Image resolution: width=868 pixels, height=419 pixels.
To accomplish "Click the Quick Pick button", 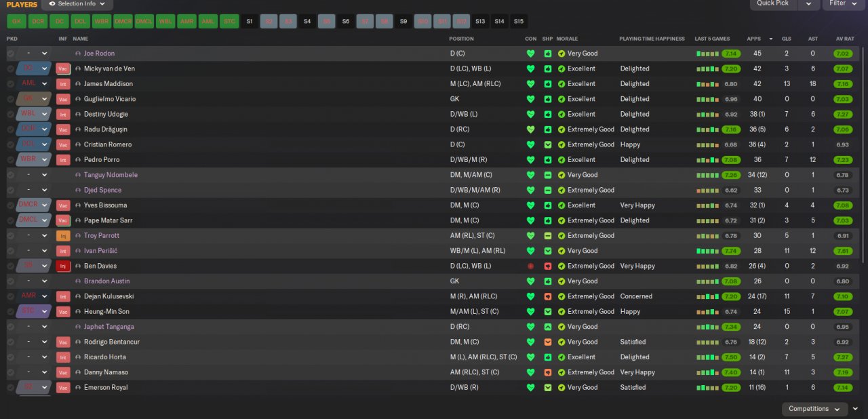I will (773, 4).
